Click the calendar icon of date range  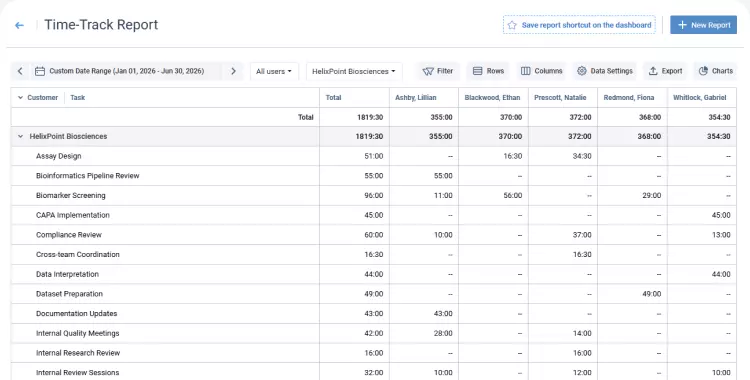[x=40, y=71]
